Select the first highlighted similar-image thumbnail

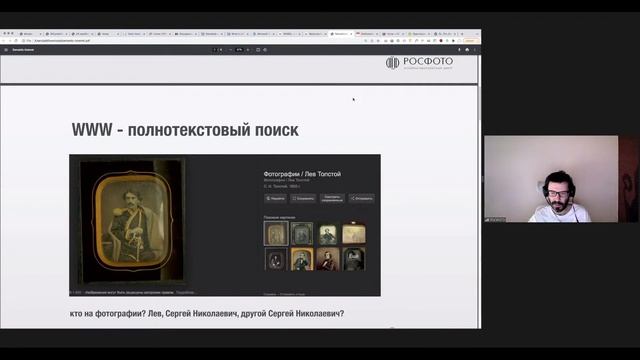tap(276, 233)
